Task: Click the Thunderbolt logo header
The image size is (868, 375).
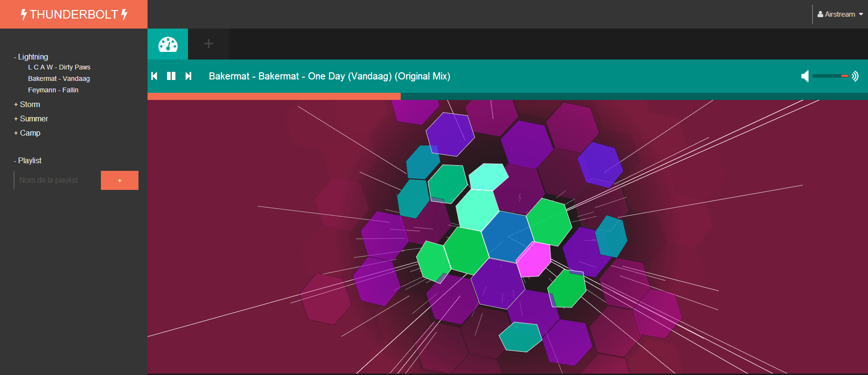Action: tap(74, 14)
